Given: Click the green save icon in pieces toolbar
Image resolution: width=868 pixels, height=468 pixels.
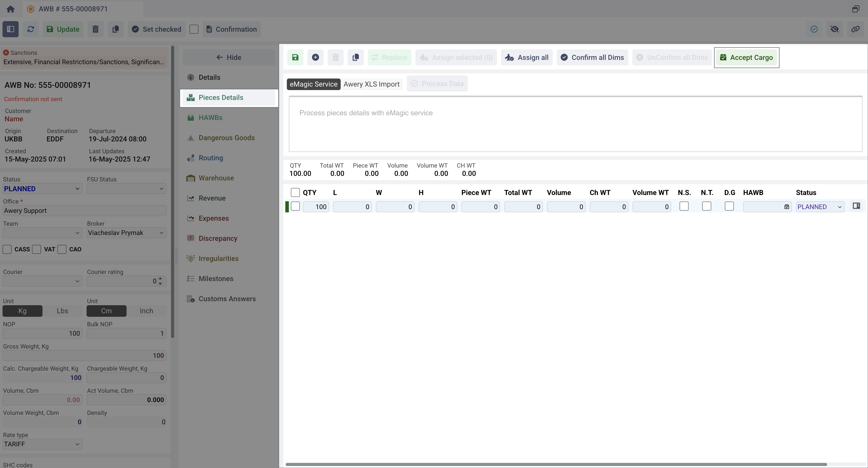Looking at the screenshot, I should (295, 58).
